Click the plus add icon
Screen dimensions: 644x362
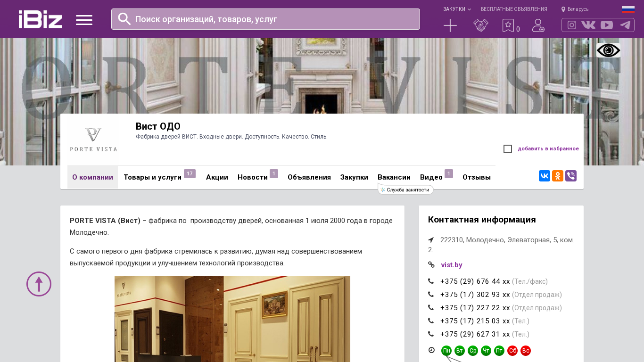pyautogui.click(x=450, y=25)
